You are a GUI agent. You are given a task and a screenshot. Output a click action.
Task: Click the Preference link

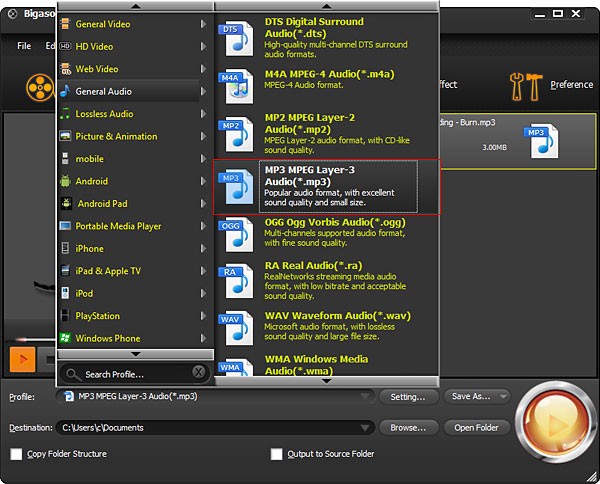tap(571, 85)
